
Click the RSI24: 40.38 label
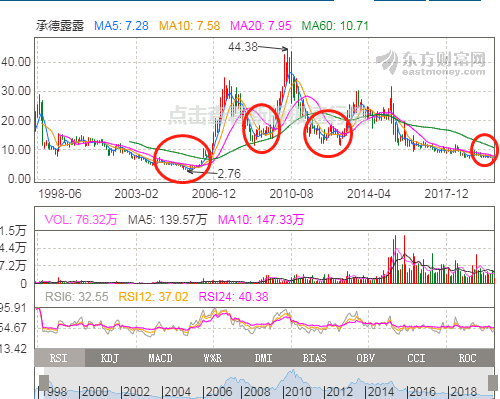click(233, 297)
